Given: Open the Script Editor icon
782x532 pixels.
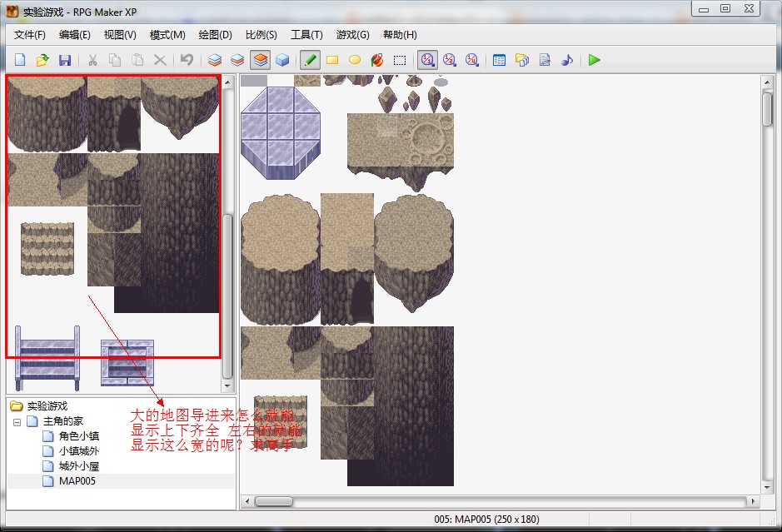Looking at the screenshot, I should click(x=545, y=60).
